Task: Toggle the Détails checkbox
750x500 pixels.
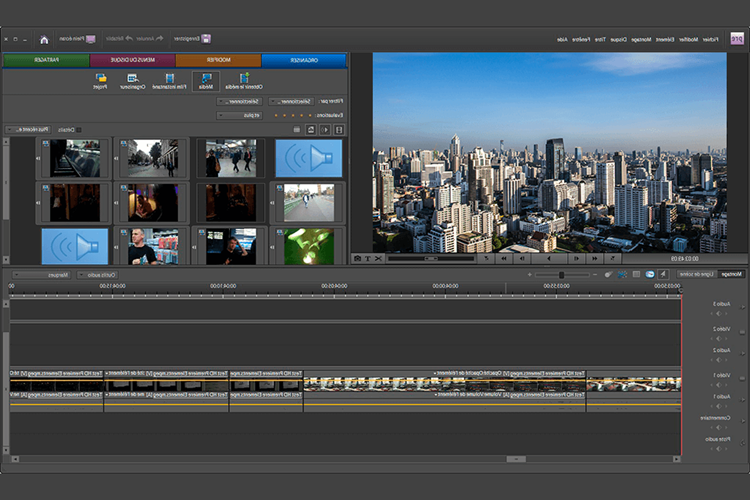Action: tap(79, 130)
